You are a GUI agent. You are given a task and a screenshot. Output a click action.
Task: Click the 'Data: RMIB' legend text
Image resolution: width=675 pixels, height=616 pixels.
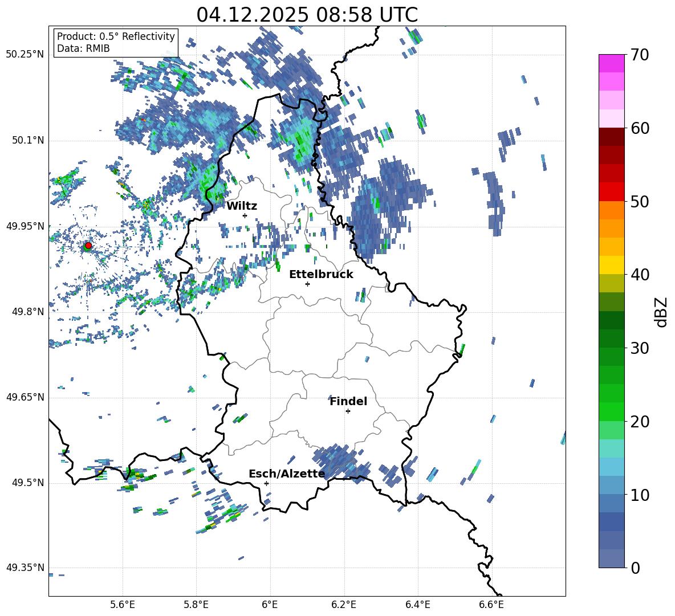coord(83,48)
